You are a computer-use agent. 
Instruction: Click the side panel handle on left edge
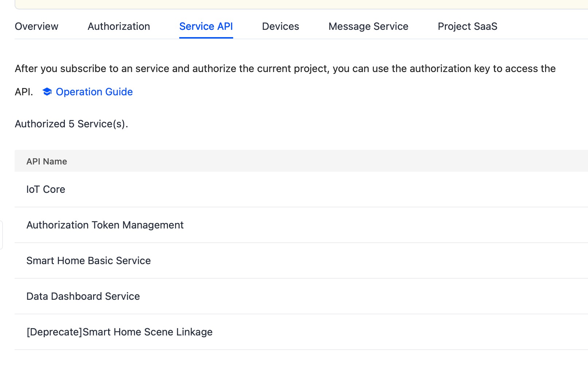(1, 235)
